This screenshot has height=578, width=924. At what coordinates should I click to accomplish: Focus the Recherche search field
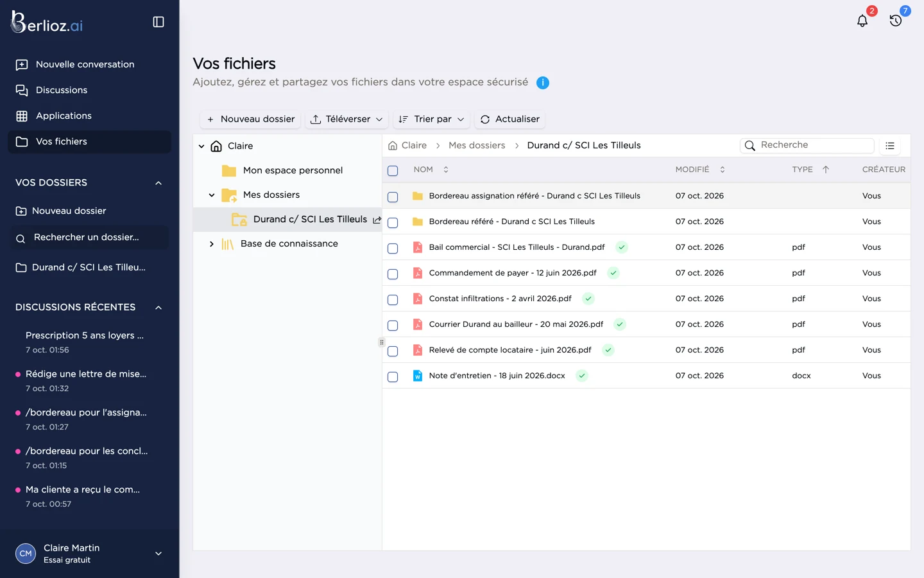[807, 146]
